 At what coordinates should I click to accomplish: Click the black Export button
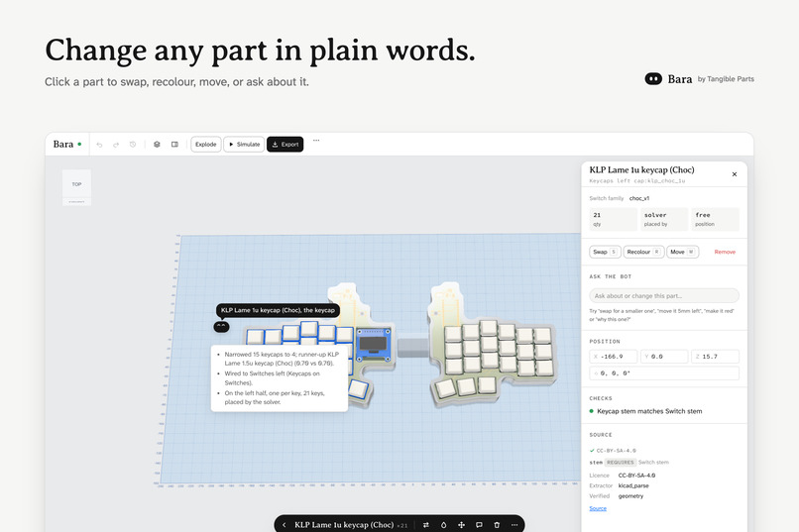285,145
